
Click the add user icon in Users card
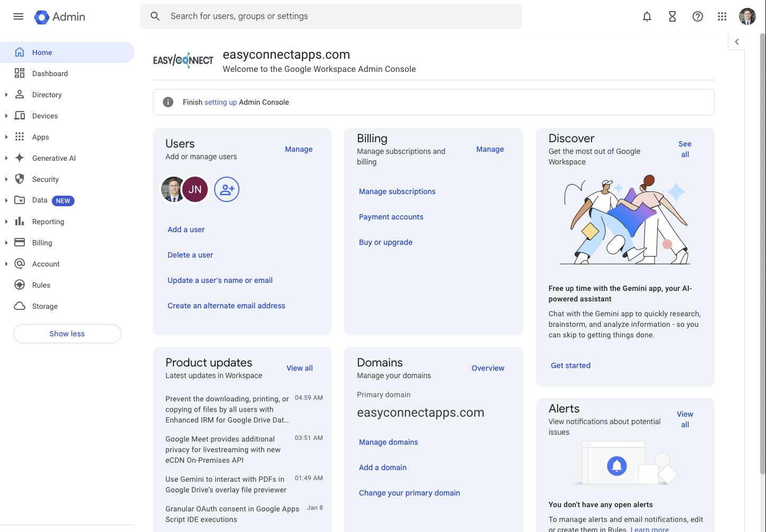tap(227, 189)
